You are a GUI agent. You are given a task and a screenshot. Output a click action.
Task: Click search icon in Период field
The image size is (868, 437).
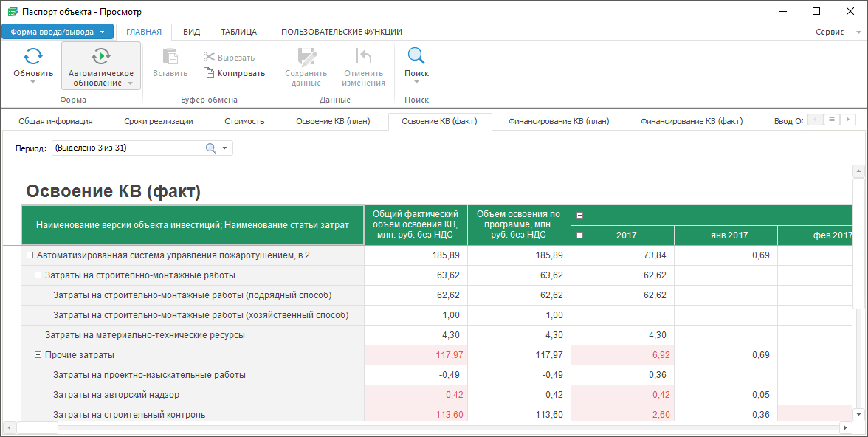[210, 148]
